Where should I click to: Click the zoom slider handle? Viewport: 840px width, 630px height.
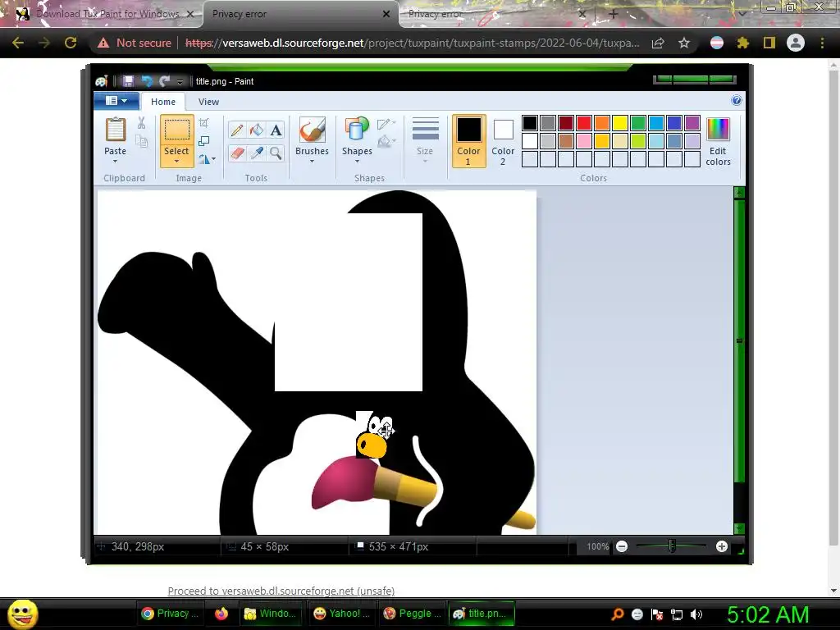(672, 546)
